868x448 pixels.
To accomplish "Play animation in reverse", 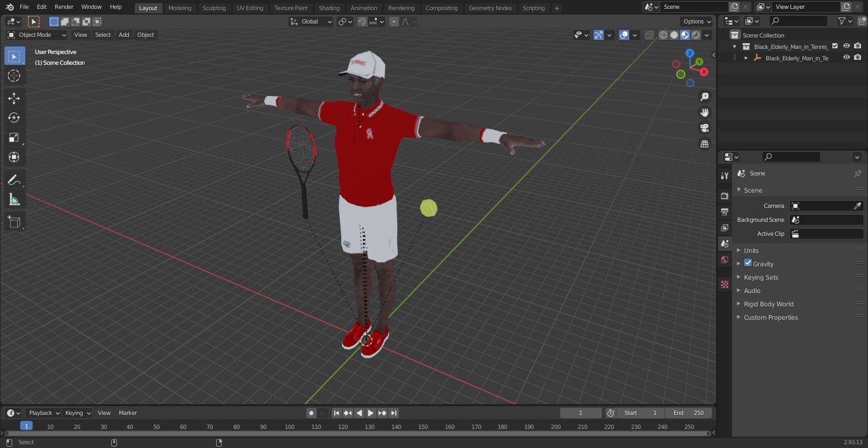I will [x=359, y=413].
